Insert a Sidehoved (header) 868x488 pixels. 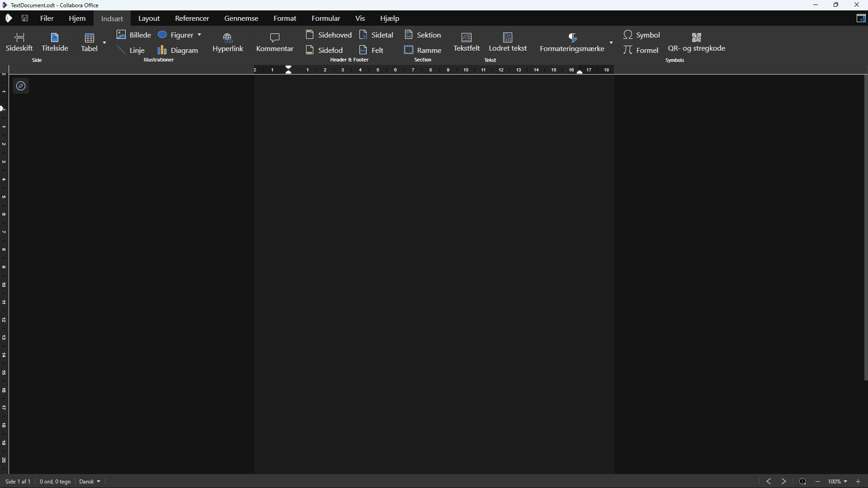click(330, 34)
